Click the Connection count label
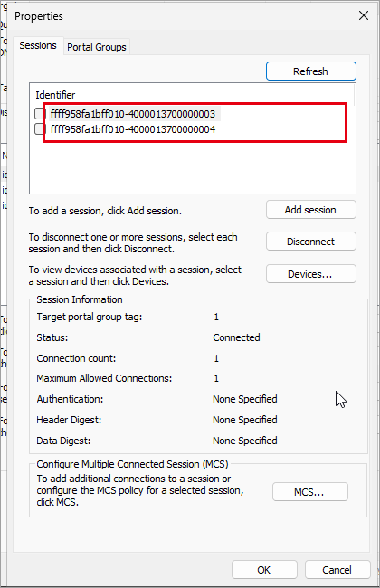 click(76, 358)
